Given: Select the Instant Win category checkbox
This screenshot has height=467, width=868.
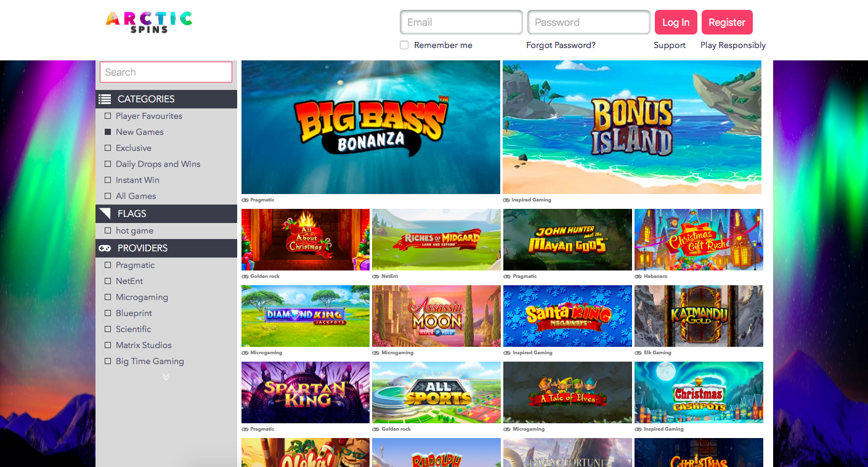Looking at the screenshot, I should pyautogui.click(x=108, y=180).
